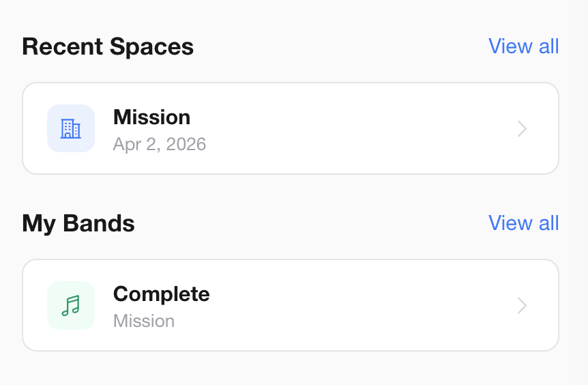Click the Apr 2, 2026 date label
Viewport: 588px width, 385px height.
[160, 145]
